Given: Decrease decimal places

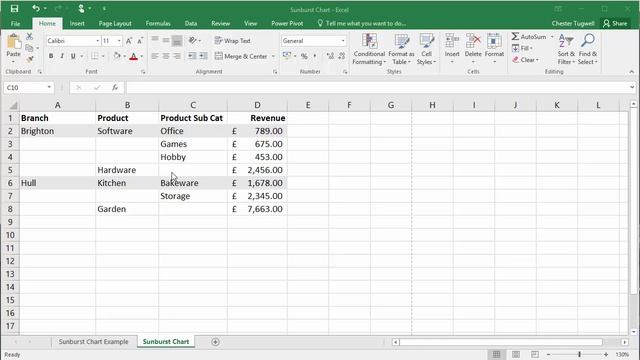Looking at the screenshot, I should tap(342, 56).
